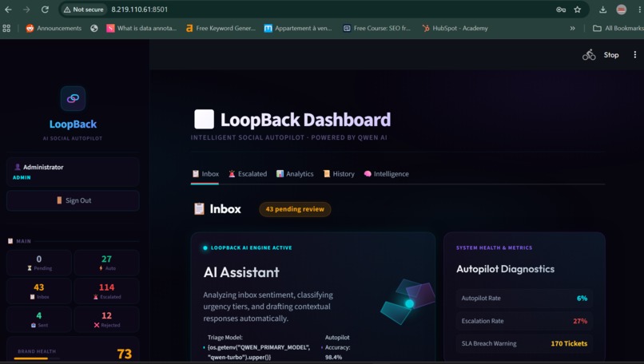Click the Auto count tile showing 27

106,263
